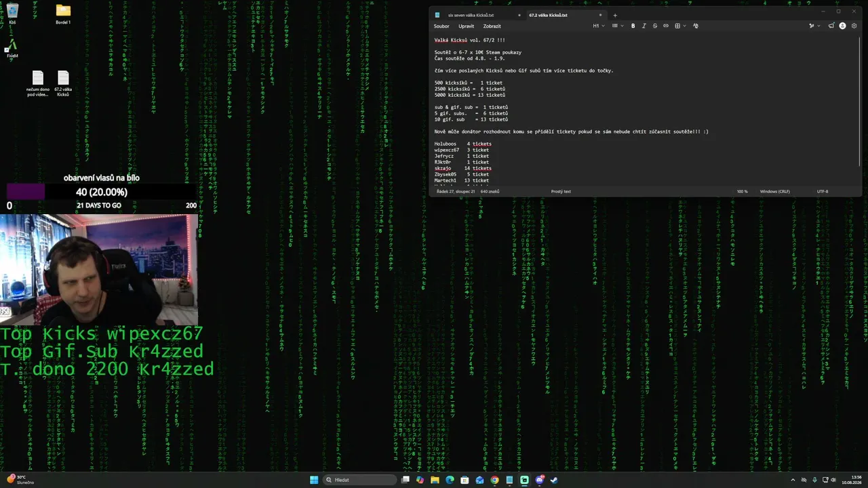The width and height of the screenshot is (868, 488).
Task: Open the Soubor menu
Action: click(441, 26)
